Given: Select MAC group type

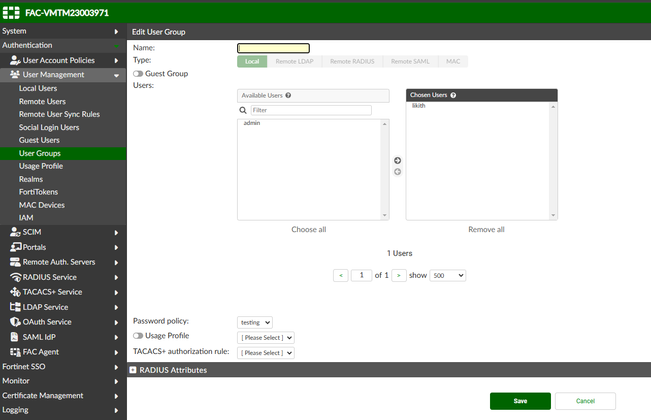Looking at the screenshot, I should point(453,61).
